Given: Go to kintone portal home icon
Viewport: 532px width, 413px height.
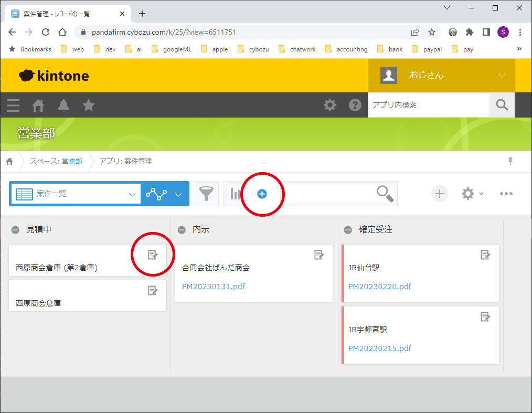Looking at the screenshot, I should [38, 105].
